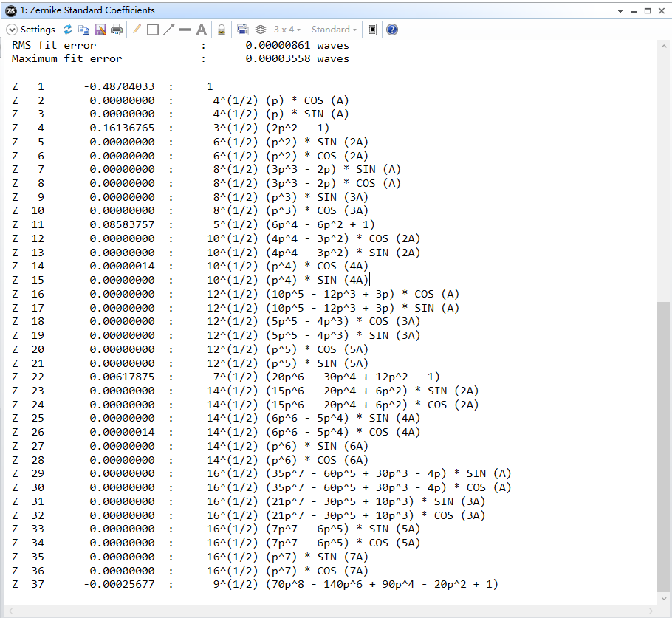672x618 pixels.
Task: Click Z 20 formula (p^5) * COS (5A)
Action: (x=287, y=349)
